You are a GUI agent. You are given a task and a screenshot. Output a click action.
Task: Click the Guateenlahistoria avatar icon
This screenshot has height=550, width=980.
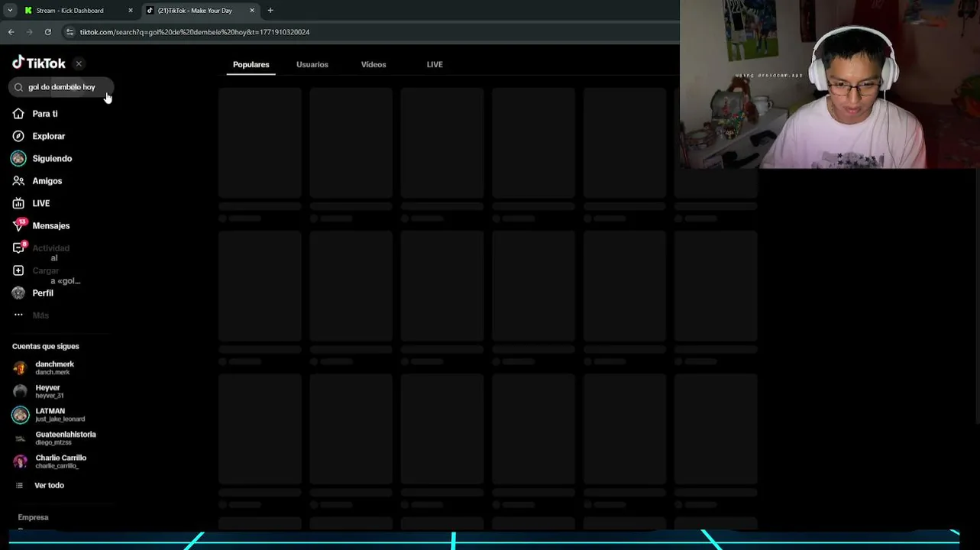coord(20,438)
